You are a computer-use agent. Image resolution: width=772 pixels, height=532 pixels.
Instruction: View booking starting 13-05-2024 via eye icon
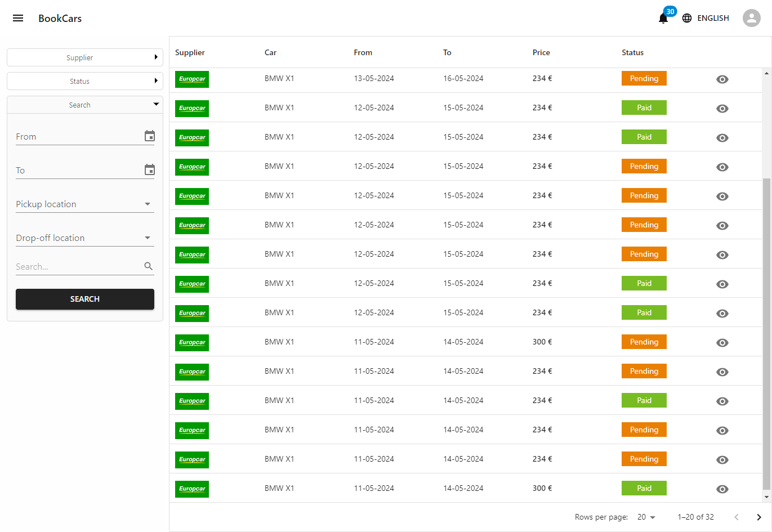click(x=722, y=79)
